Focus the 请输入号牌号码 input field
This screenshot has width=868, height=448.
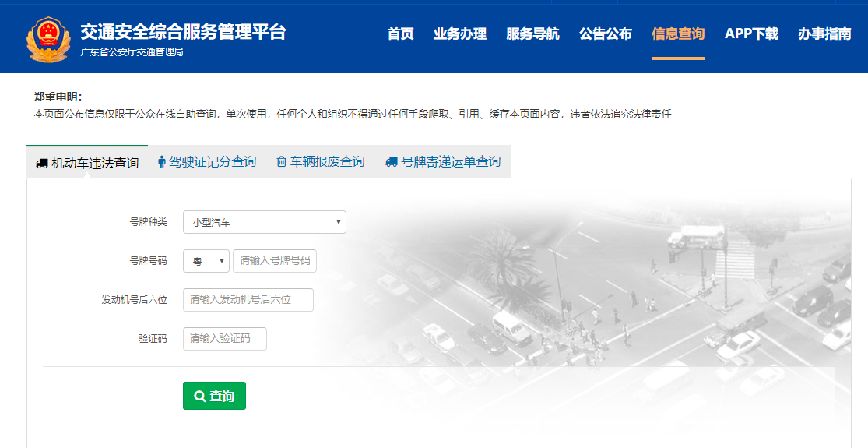click(275, 261)
